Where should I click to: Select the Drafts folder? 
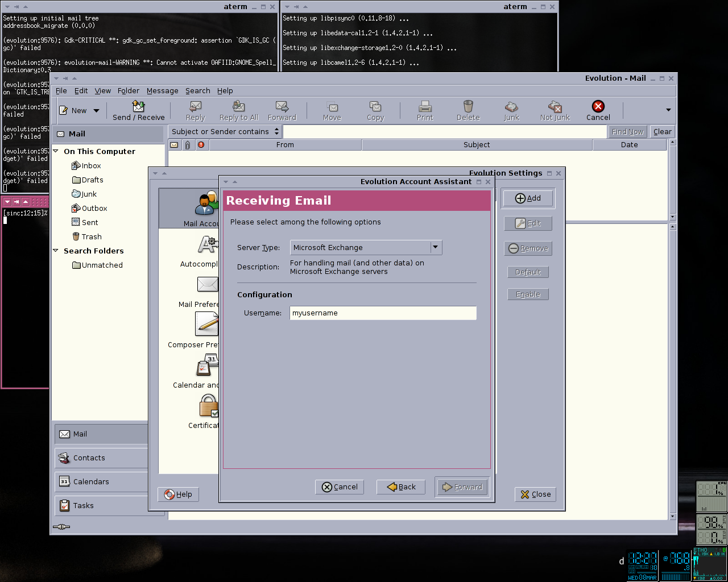(88, 180)
